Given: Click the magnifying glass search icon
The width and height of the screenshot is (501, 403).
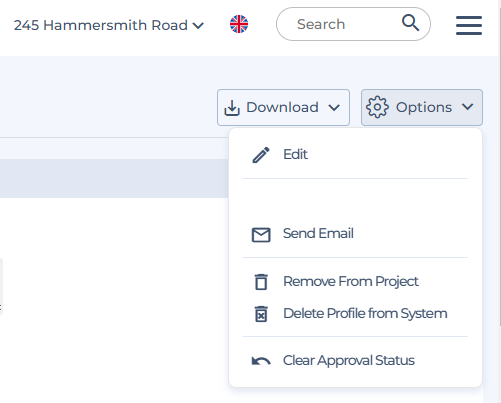Looking at the screenshot, I should click(x=410, y=23).
